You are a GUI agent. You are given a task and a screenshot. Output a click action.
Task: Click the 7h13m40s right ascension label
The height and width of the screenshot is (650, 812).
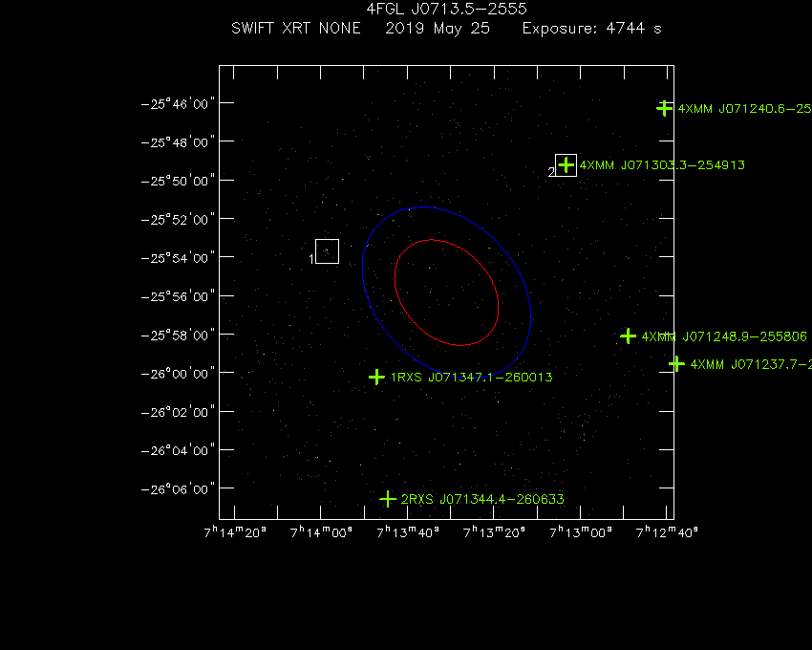point(408,532)
